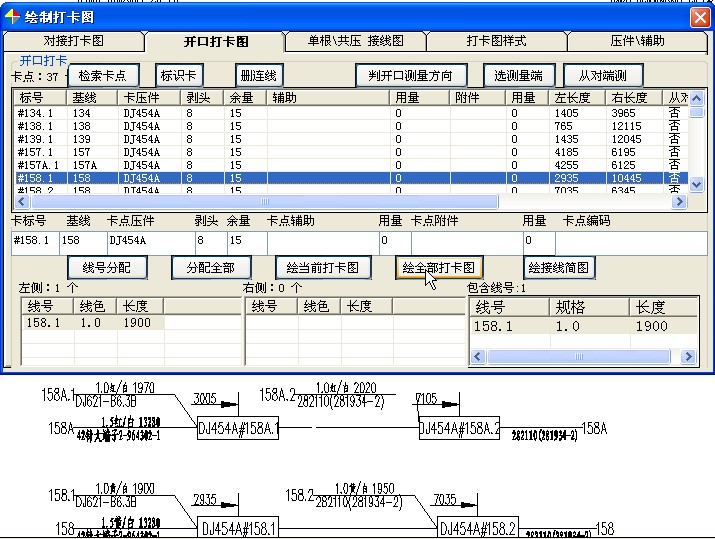715x539 pixels.
Task: Click the 卡点压件 field containing DJ454A
Action: 148,241
